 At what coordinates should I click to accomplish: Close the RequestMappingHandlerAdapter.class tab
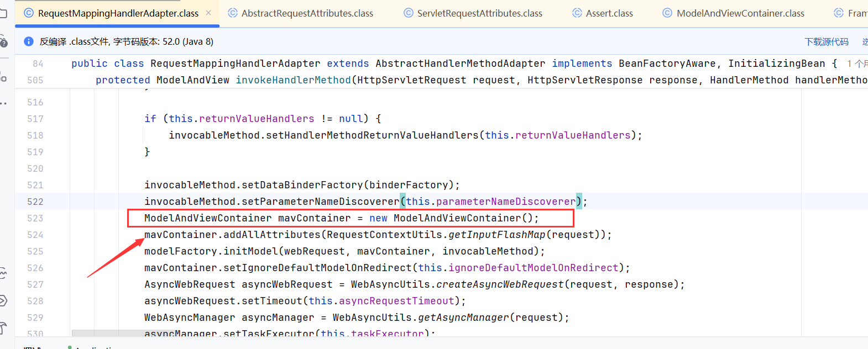coord(208,13)
